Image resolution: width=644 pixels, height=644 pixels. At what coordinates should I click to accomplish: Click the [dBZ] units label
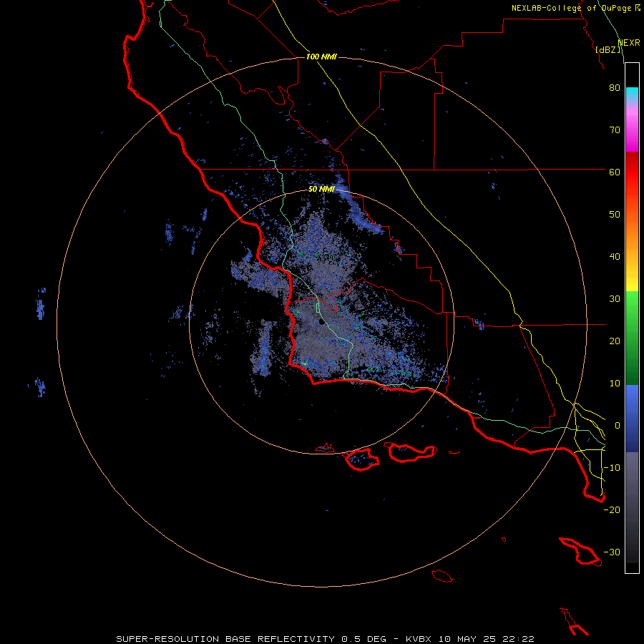click(x=608, y=50)
